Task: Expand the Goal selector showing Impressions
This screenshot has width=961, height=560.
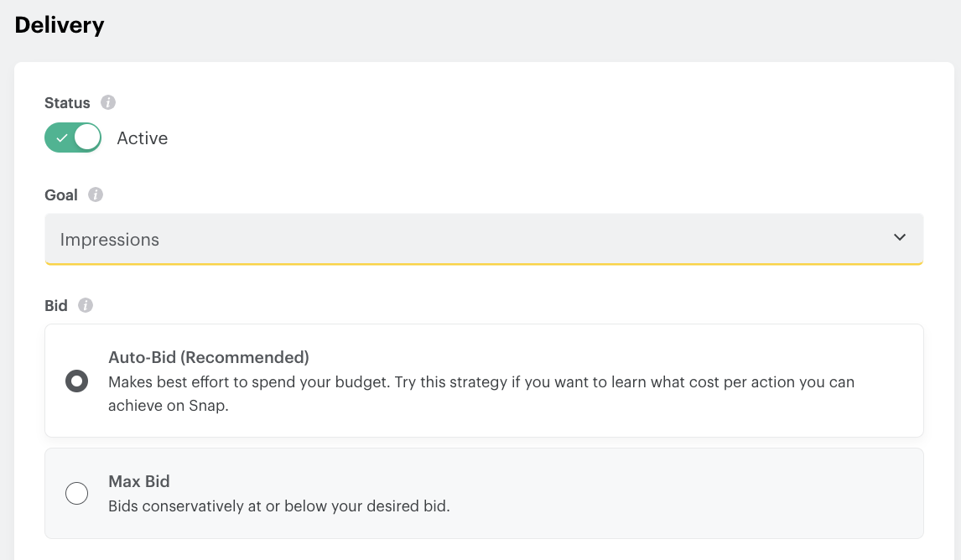Action: [x=483, y=239]
